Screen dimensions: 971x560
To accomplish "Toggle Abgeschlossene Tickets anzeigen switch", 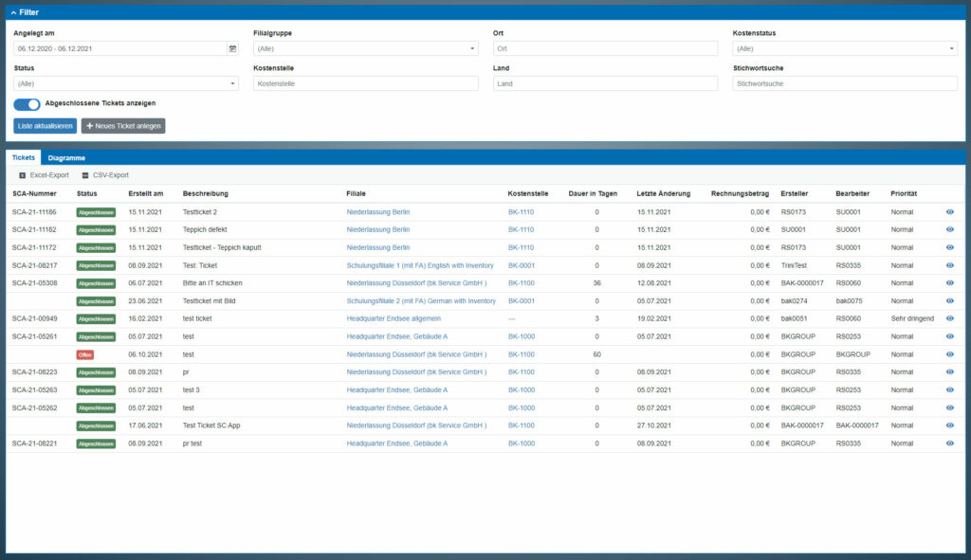I will [27, 104].
